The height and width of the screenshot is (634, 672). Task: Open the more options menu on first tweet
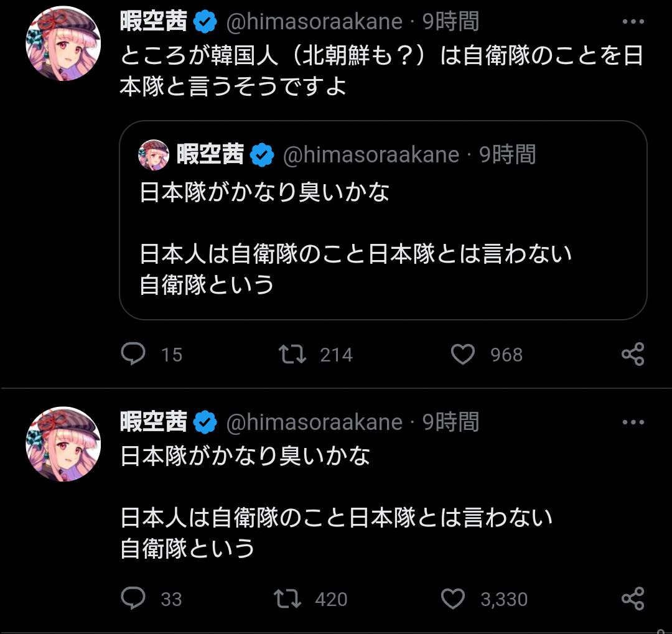633,22
